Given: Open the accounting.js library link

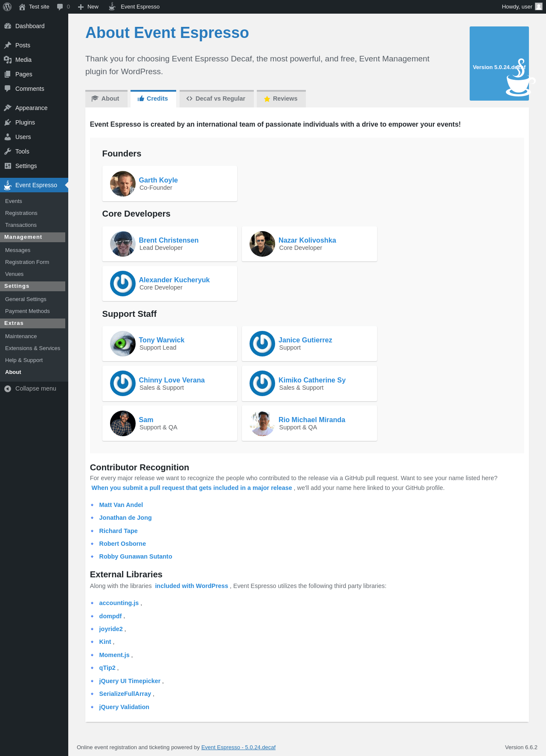Looking at the screenshot, I should tap(119, 603).
